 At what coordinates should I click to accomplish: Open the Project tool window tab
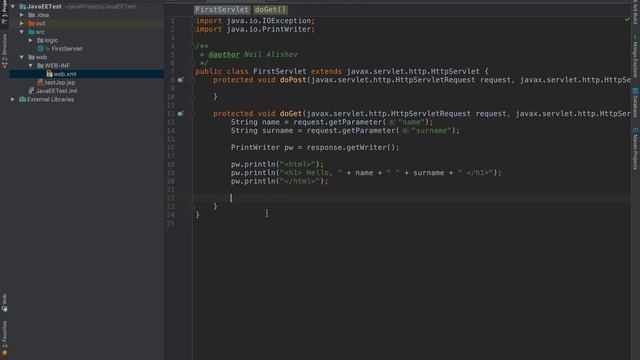point(4,12)
